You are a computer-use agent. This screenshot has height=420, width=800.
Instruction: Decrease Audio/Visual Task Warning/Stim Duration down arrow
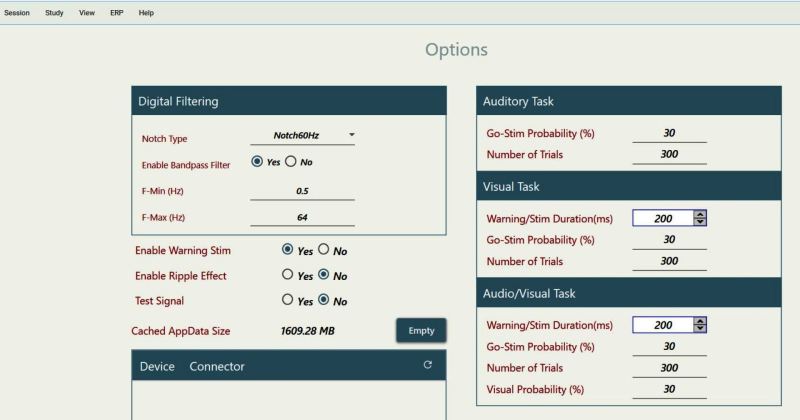[700, 329]
